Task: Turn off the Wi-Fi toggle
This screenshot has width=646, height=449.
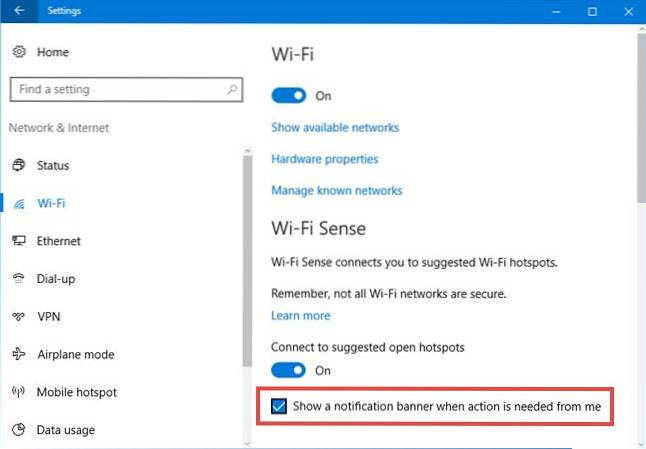Action: (x=289, y=96)
